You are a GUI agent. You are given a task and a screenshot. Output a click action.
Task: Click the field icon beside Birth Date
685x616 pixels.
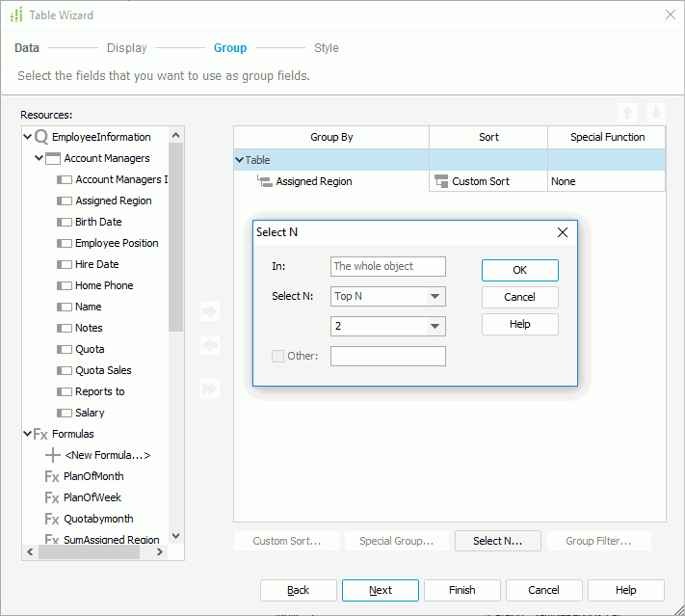65,222
